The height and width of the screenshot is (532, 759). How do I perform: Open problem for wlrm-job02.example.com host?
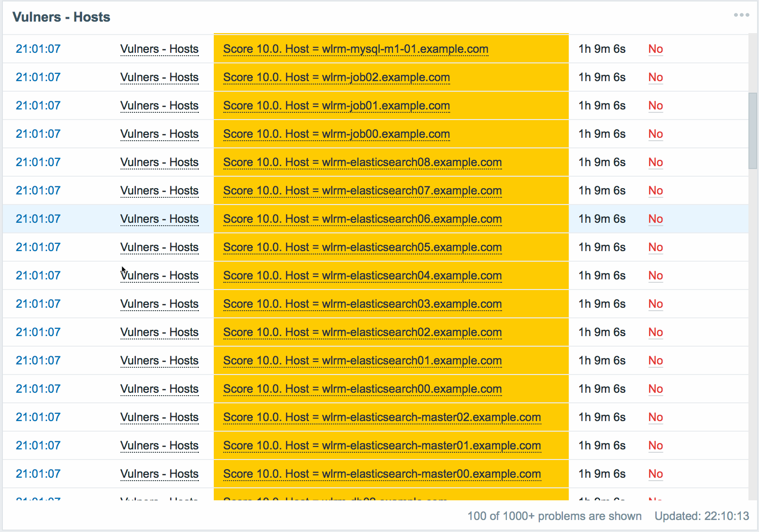pyautogui.click(x=336, y=77)
